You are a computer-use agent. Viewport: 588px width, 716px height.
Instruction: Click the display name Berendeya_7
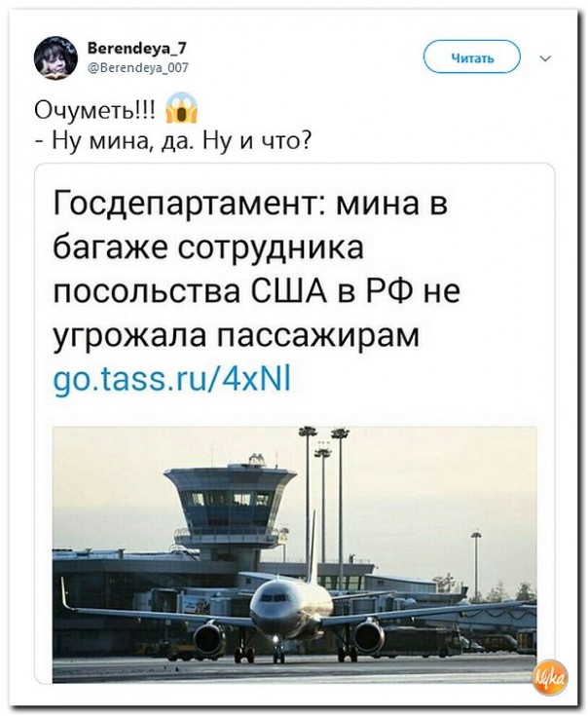[x=125, y=49]
